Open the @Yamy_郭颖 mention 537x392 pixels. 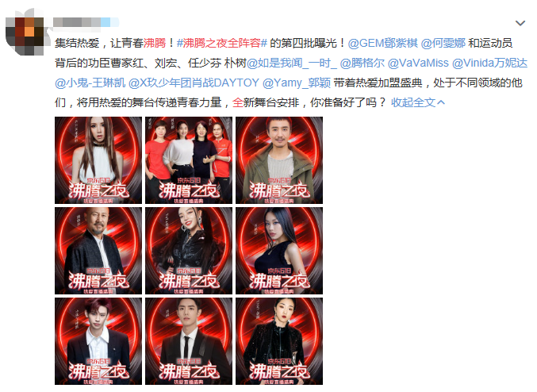(297, 83)
